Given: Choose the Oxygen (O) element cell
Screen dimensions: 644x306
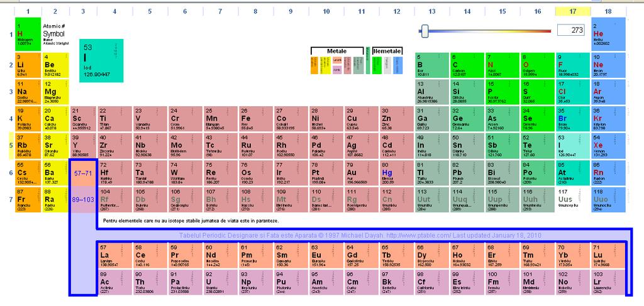Looking at the screenshot, I should pos(538,65).
